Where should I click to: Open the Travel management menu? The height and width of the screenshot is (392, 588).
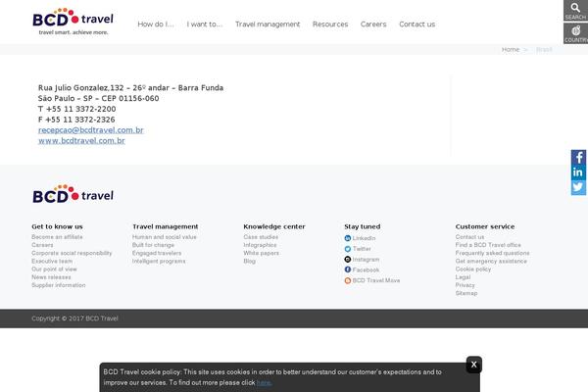[x=268, y=24]
